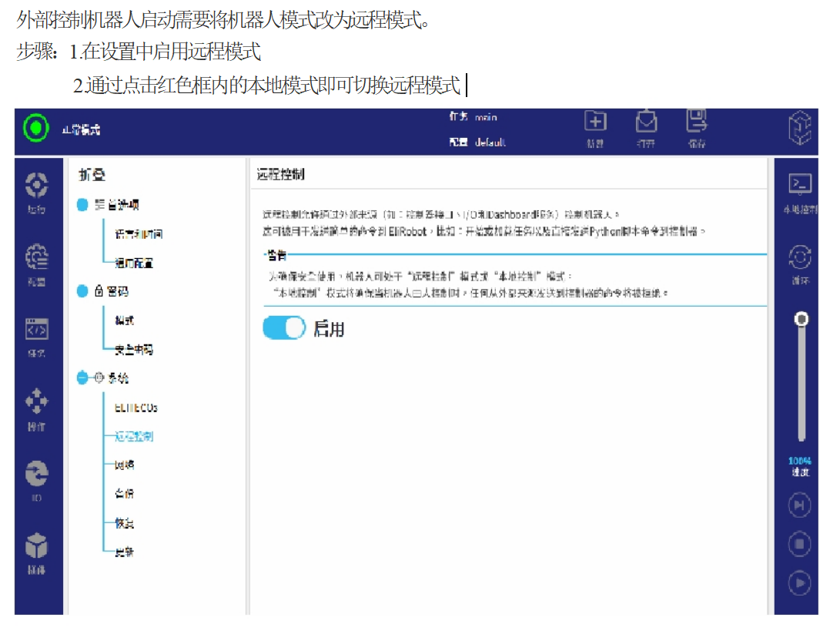Select ELITECOs in the system tree

(x=136, y=408)
